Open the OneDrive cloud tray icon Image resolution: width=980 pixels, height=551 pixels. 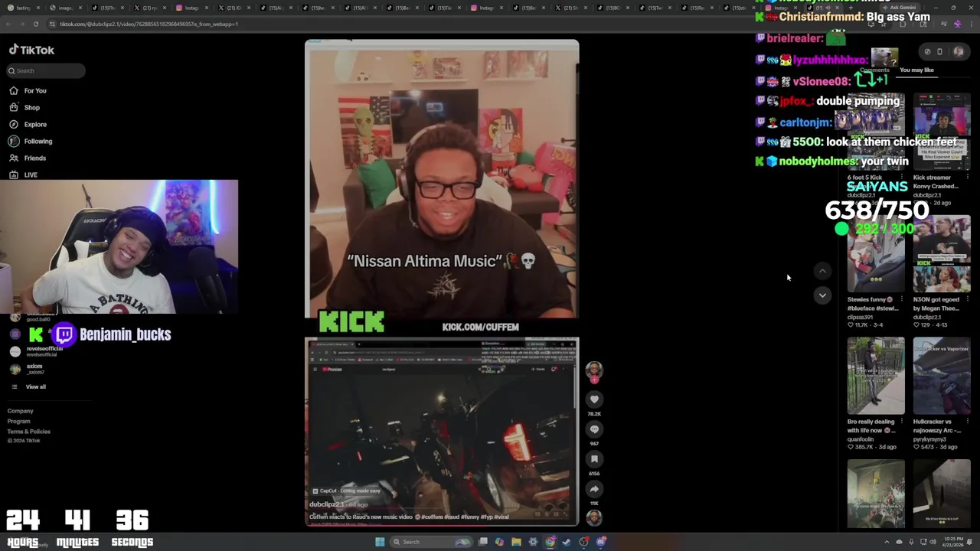897,542
